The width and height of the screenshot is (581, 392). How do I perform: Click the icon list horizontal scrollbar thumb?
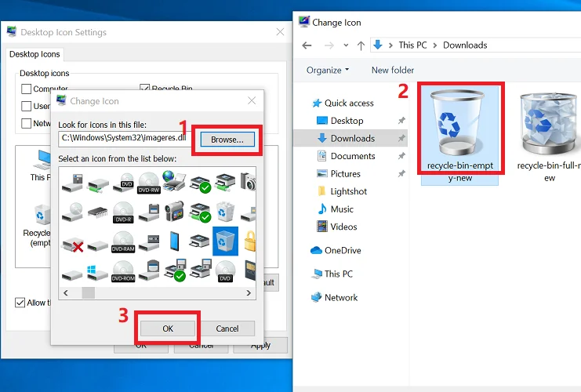pos(89,292)
